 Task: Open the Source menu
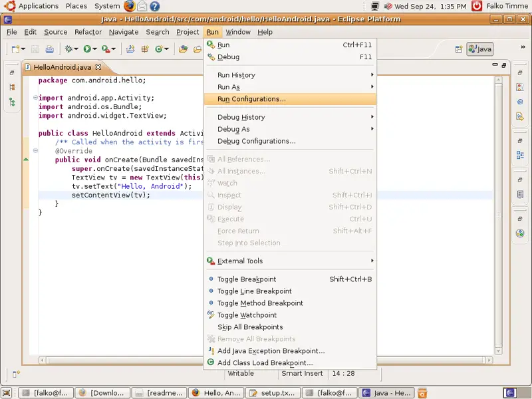pos(56,32)
